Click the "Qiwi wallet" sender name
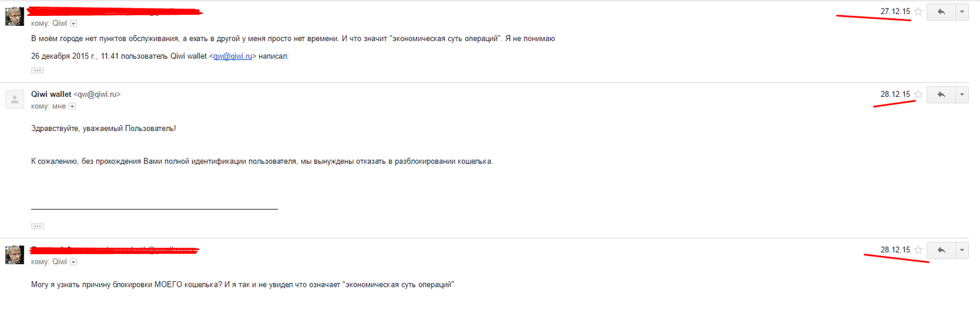Screen dimensions: 980x310 51,94
